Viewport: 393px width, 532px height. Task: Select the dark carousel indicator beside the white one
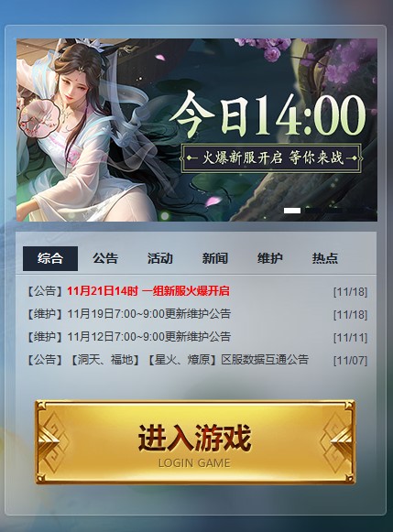pos(313,211)
